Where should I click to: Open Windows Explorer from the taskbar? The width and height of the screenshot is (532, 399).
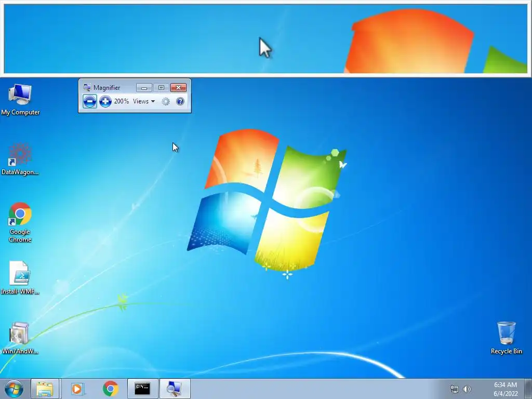click(45, 389)
